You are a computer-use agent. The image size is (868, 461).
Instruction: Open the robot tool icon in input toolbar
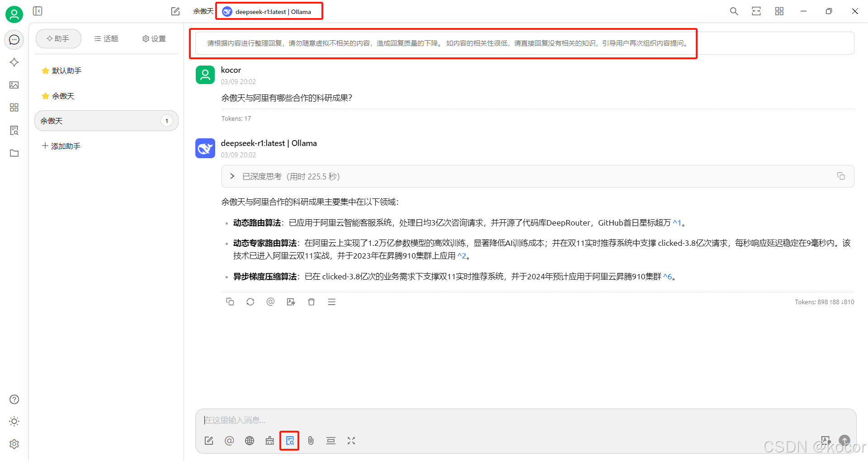[270, 441]
